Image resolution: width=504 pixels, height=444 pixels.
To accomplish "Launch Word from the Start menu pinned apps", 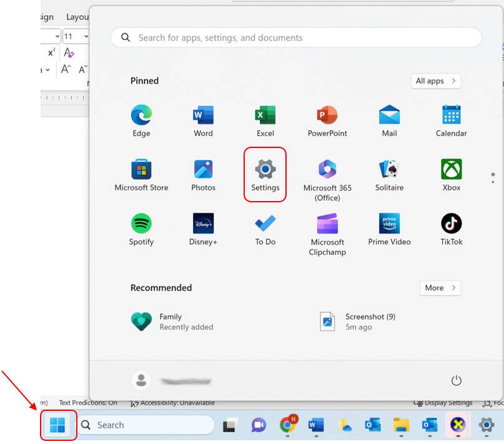I will [203, 121].
